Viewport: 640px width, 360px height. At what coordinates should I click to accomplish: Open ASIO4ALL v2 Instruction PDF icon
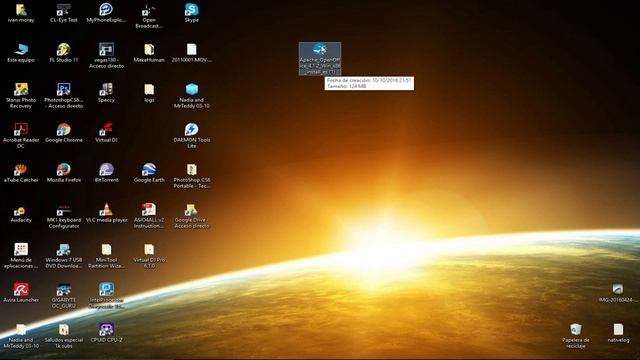point(149,210)
